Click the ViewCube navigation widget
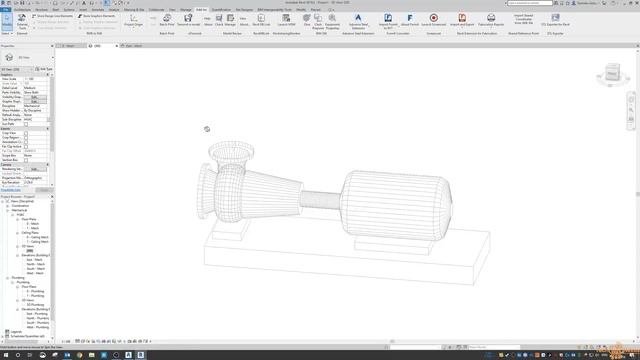640x360 pixels. click(612, 74)
